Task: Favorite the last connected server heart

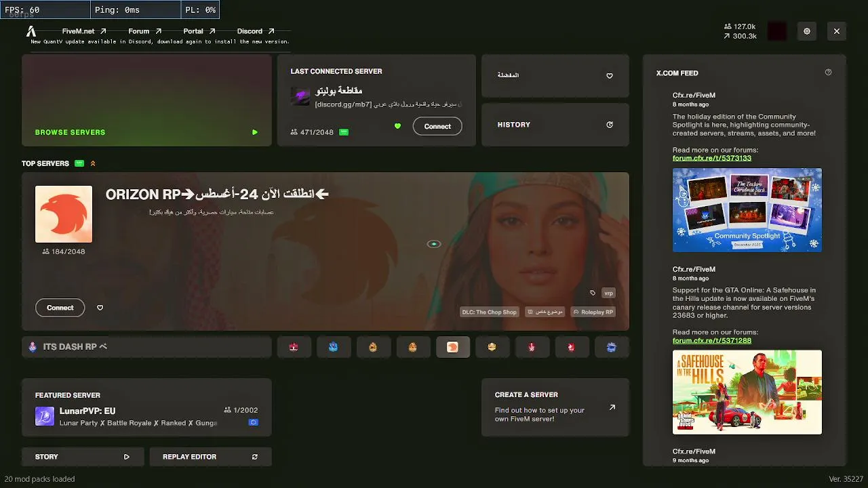Action: coord(397,126)
